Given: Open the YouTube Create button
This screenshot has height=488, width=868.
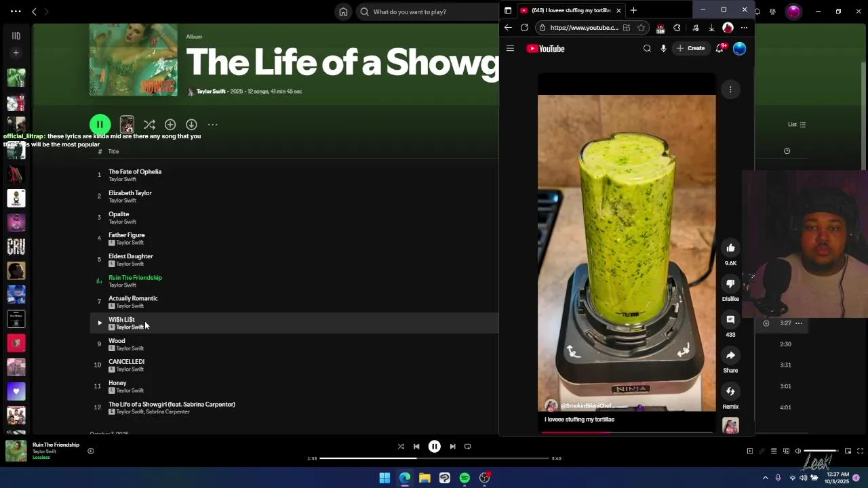Looking at the screenshot, I should [690, 48].
